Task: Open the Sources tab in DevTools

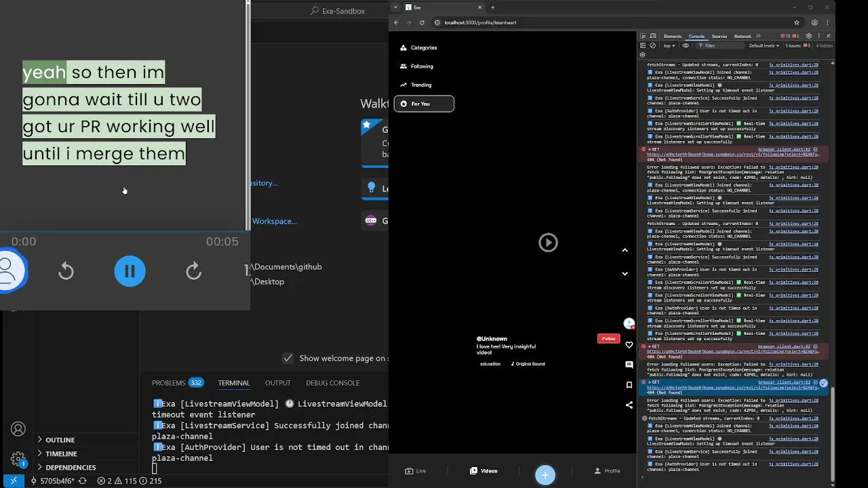Action: (719, 36)
